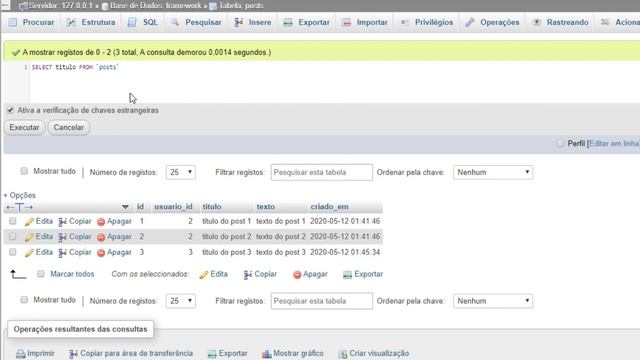This screenshot has width=640, height=360.
Task: Open the Rastreando tab
Action: [x=561, y=22]
